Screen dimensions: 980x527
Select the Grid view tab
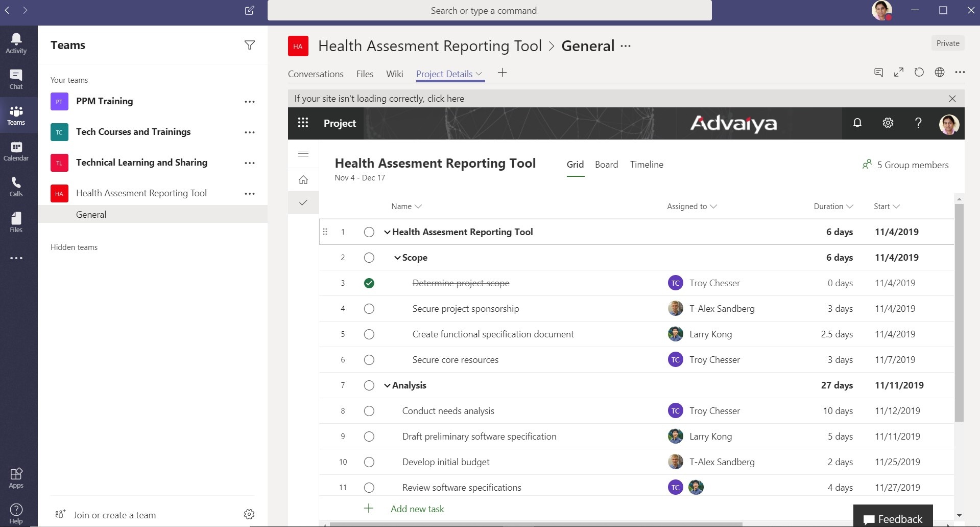click(575, 165)
